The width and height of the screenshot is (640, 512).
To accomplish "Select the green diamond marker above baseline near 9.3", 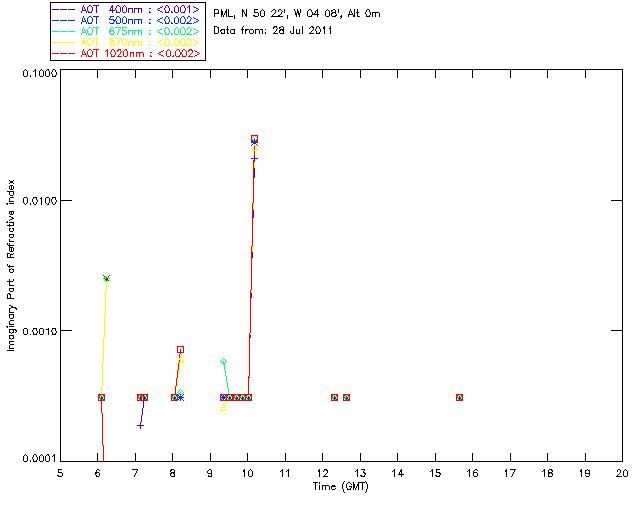I will [223, 362].
